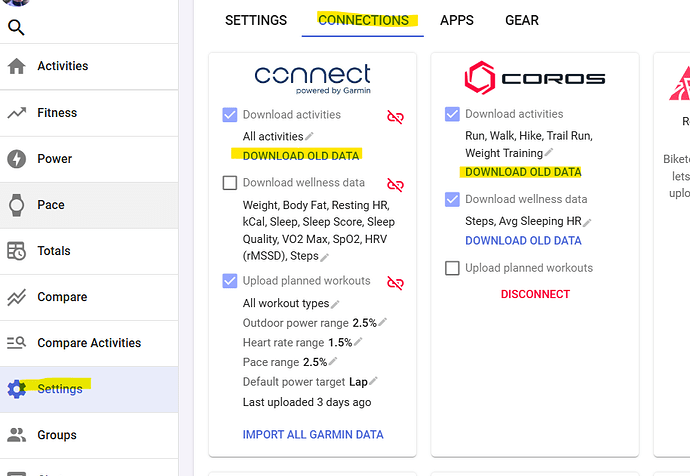Go to Fitness in the sidebar
690x476 pixels.
89,113
